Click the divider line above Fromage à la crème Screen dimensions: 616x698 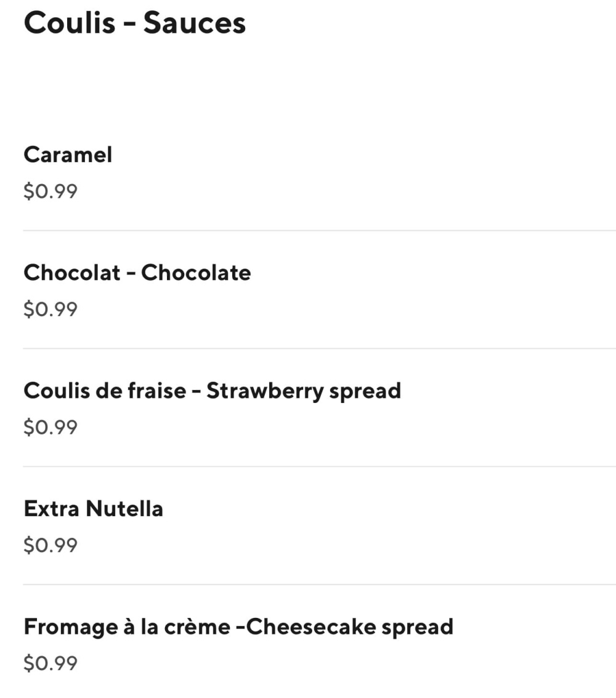point(319,585)
